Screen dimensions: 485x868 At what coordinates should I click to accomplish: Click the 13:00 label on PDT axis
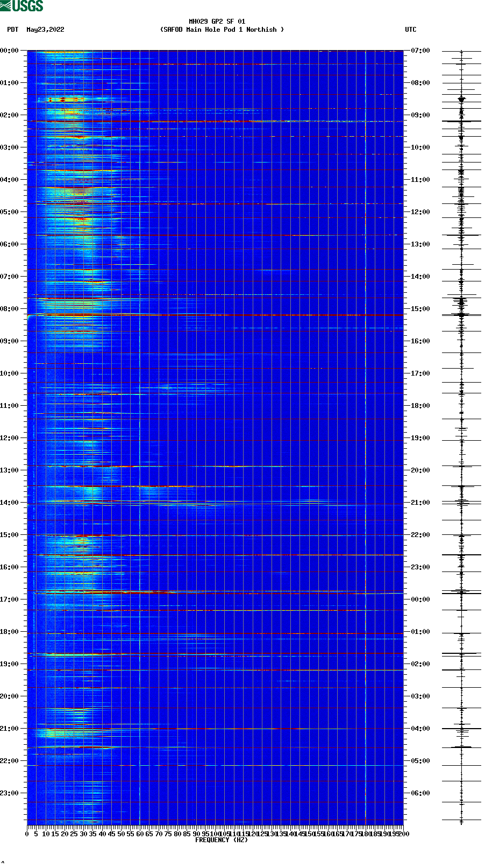coord(10,470)
